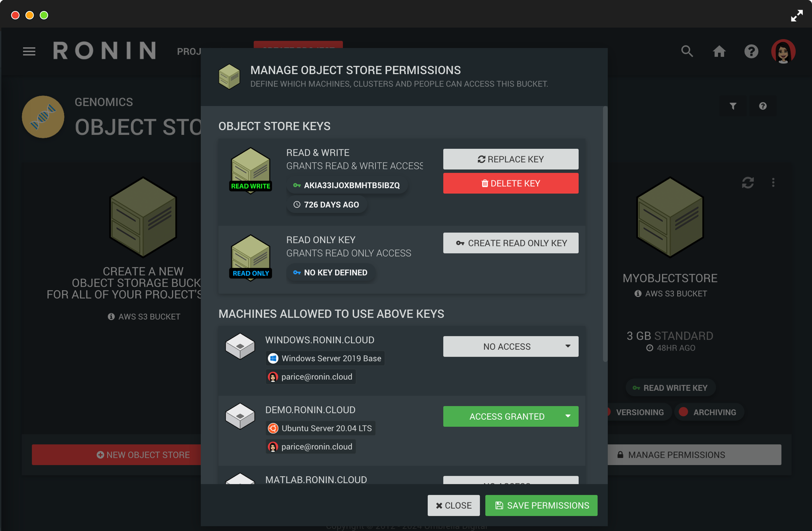The width and height of the screenshot is (812, 531).
Task: Click the red Delete Key button
Action: [x=510, y=183]
